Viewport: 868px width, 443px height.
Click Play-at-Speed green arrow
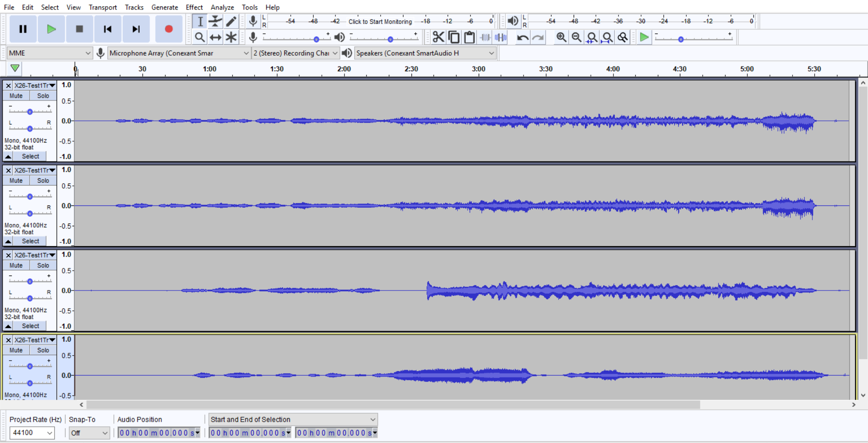[644, 37]
